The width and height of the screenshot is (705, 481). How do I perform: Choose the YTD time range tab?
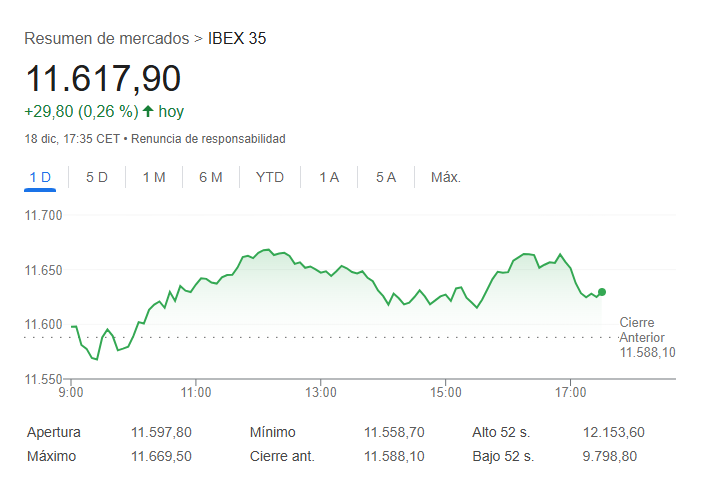pos(270,178)
